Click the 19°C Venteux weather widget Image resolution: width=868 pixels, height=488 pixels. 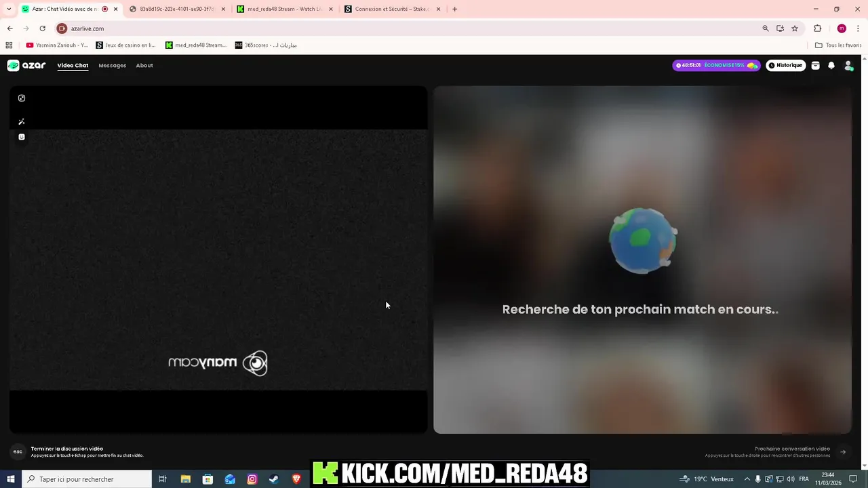coord(707,479)
